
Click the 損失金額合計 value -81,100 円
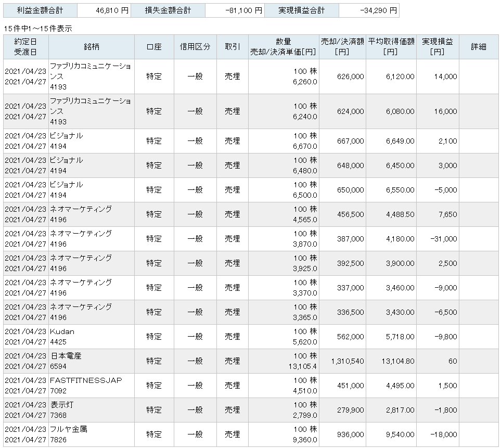tap(244, 10)
